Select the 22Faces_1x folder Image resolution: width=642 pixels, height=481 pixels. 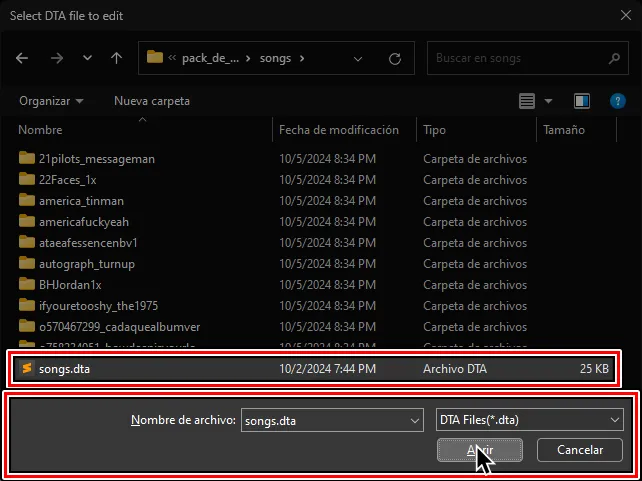(x=68, y=180)
